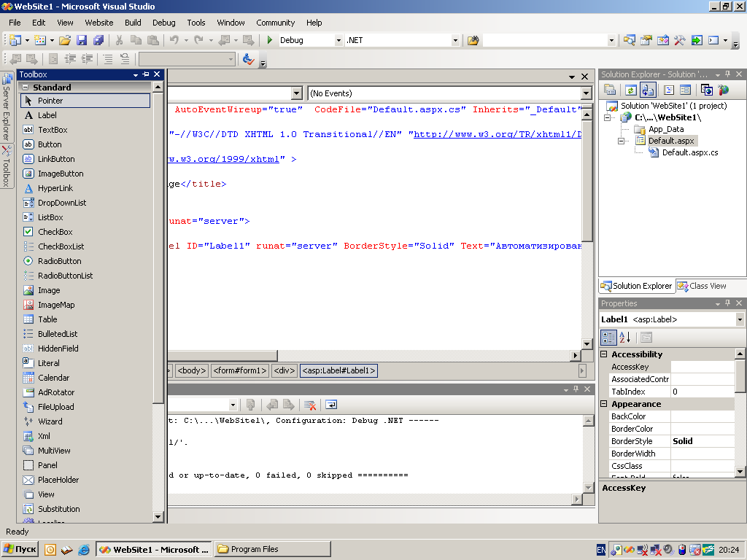Viewport: 747px width, 560px height.
Task: Toggle Categorized view in Properties panel
Action: click(x=608, y=337)
